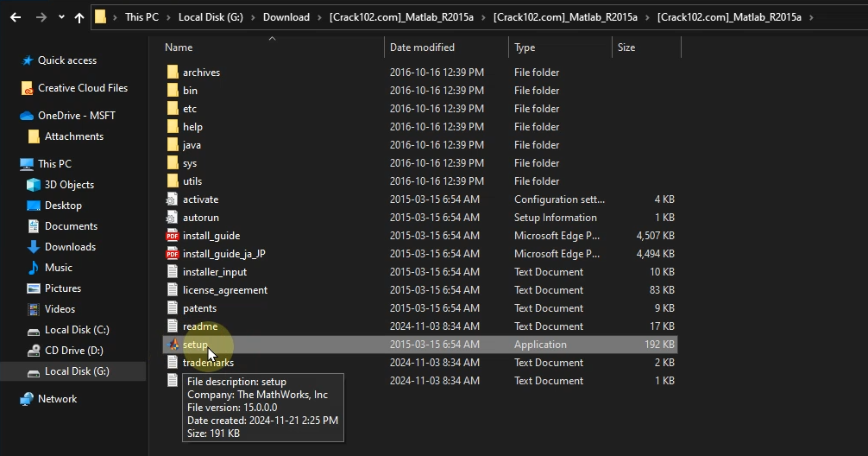Open the recent locations dropdown chevron

pyautogui.click(x=61, y=17)
